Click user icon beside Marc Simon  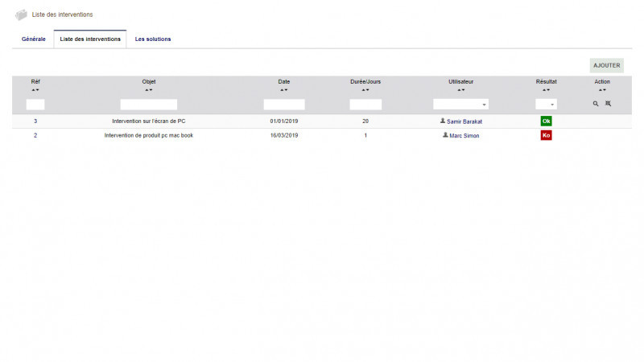[445, 135]
